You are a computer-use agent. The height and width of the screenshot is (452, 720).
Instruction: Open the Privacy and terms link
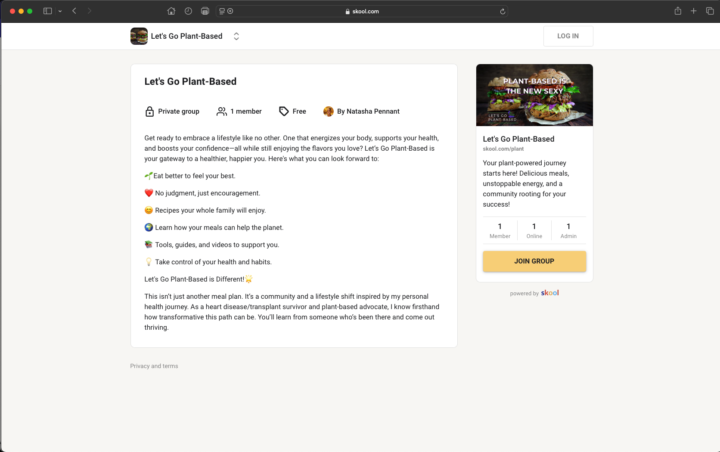154,366
